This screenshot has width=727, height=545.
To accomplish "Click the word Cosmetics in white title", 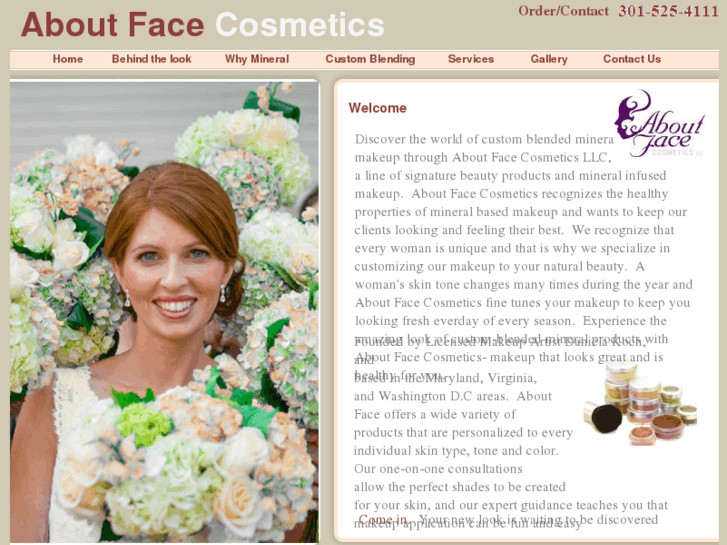I will coord(300,24).
